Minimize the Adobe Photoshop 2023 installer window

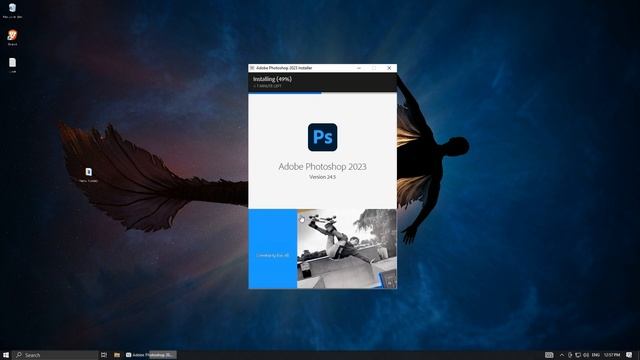pyautogui.click(x=359, y=68)
